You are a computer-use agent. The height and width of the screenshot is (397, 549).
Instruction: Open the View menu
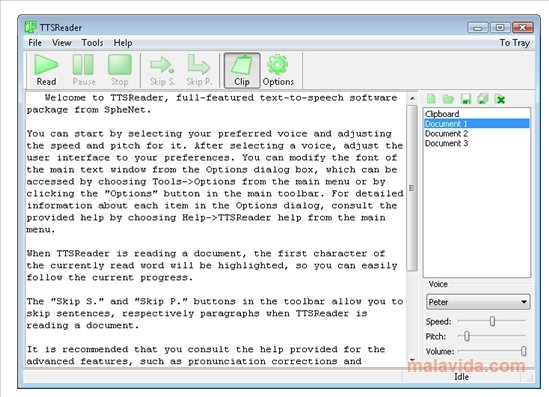tap(62, 43)
